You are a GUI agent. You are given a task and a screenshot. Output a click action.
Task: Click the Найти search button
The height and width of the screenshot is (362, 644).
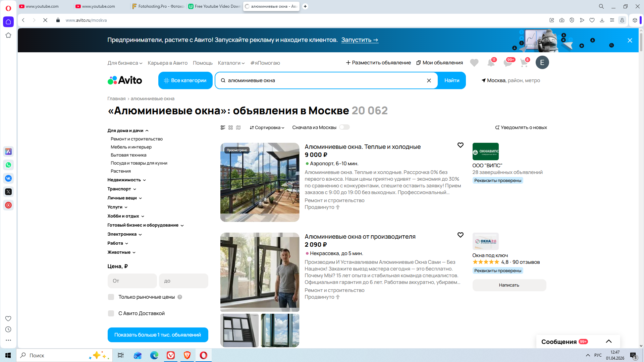tap(451, 80)
